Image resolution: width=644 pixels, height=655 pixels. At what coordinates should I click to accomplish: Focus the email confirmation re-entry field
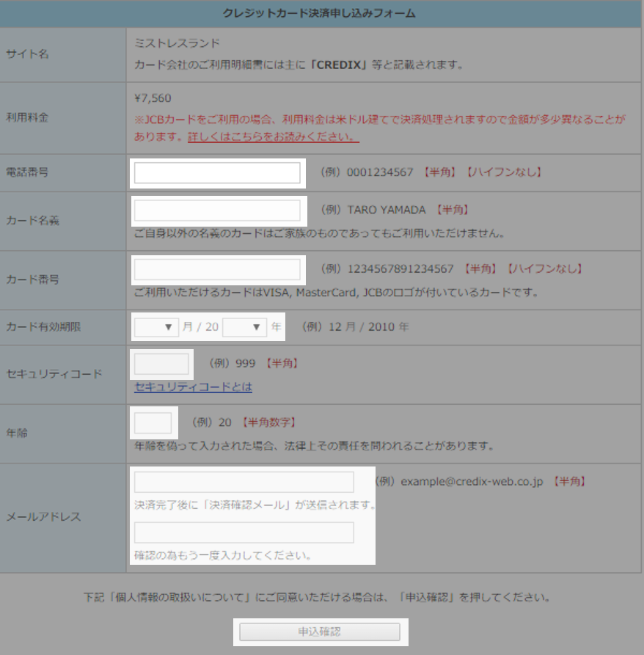point(244,533)
